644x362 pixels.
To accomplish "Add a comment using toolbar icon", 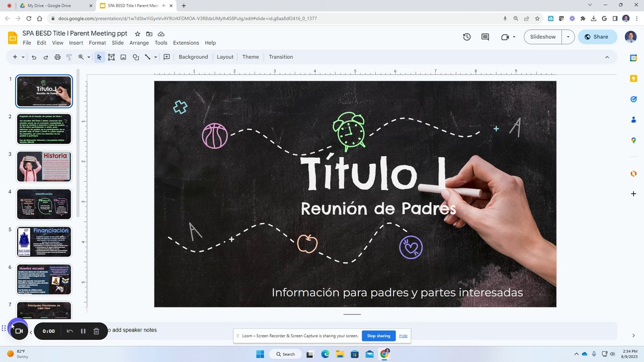I will (167, 57).
